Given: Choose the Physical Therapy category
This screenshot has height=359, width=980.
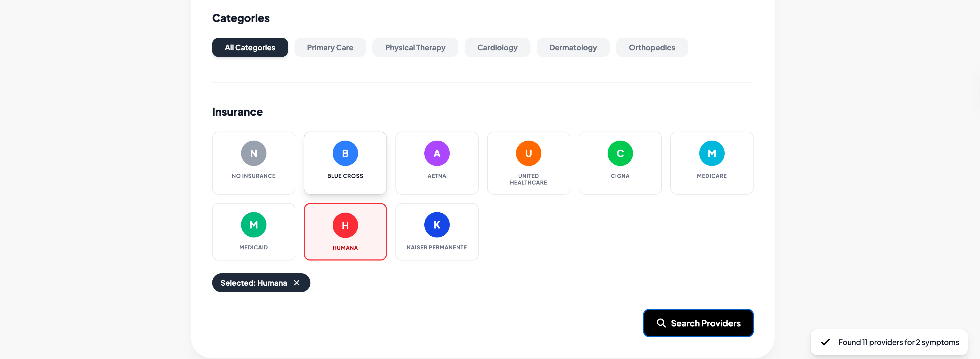Looking at the screenshot, I should (415, 48).
